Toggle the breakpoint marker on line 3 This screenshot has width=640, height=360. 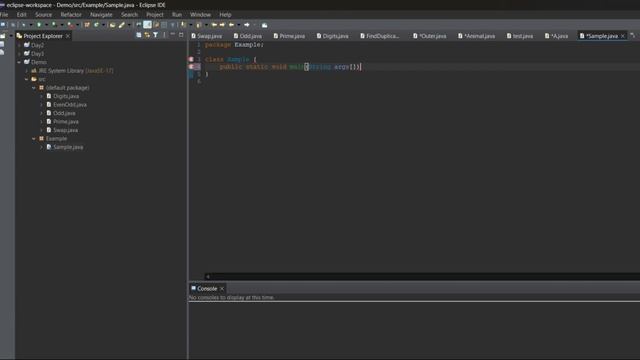191,59
